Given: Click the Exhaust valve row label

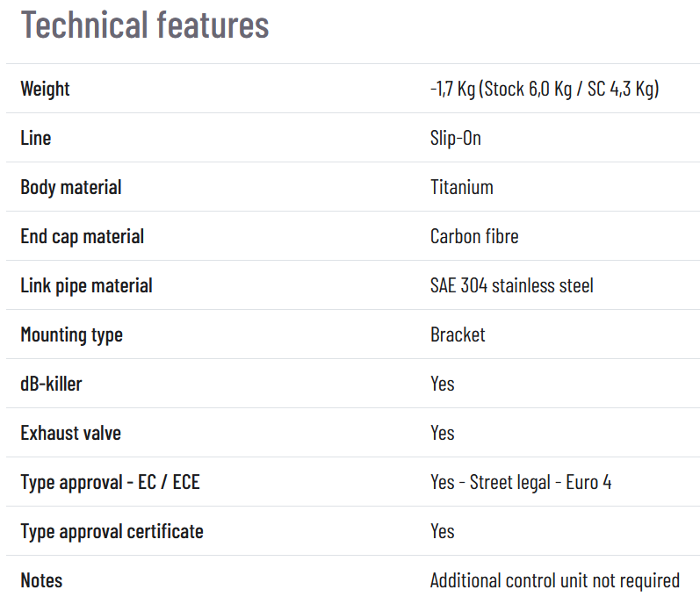Looking at the screenshot, I should [x=70, y=433].
